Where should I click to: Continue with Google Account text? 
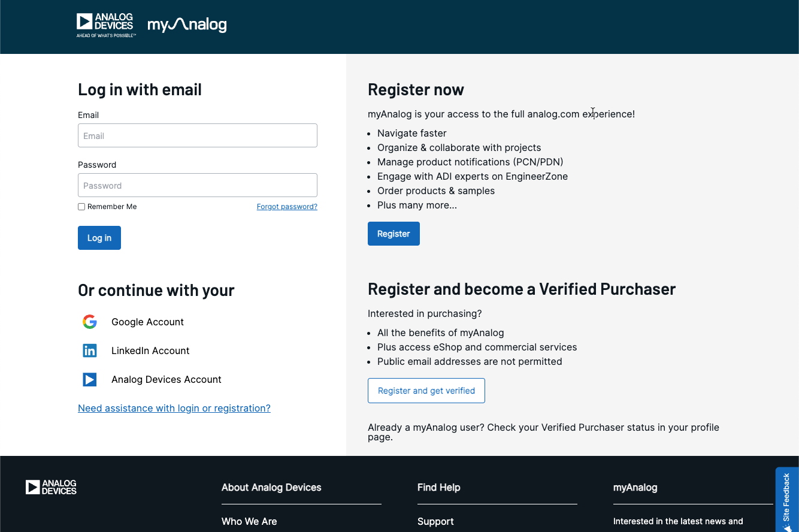147,322
